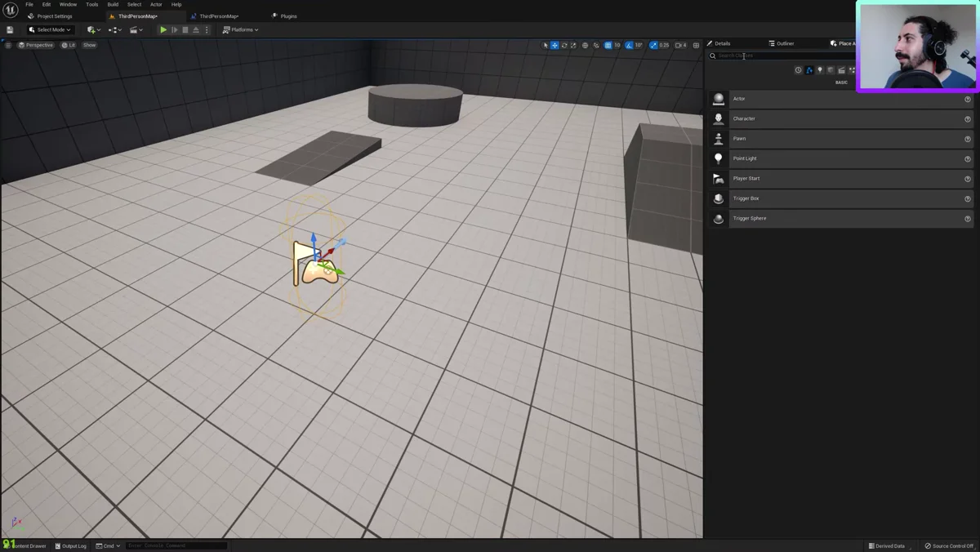Toggle scale snapping icon
The image size is (980, 552).
tap(653, 45)
